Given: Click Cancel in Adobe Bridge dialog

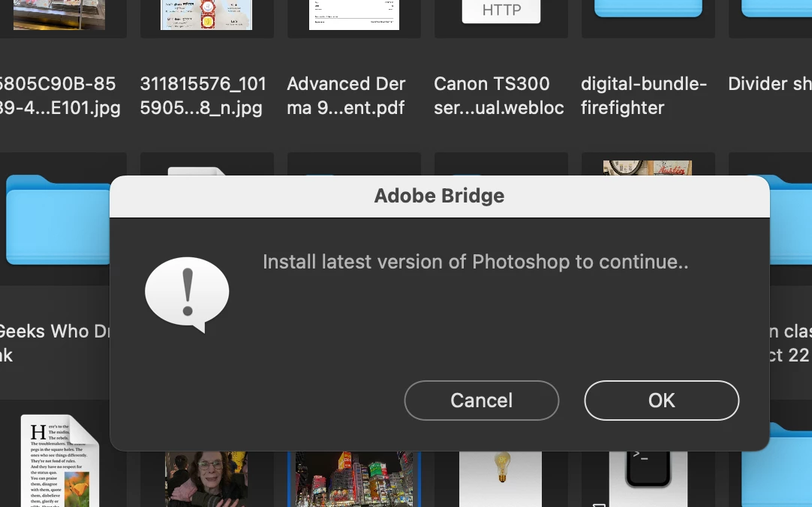Looking at the screenshot, I should click(481, 400).
